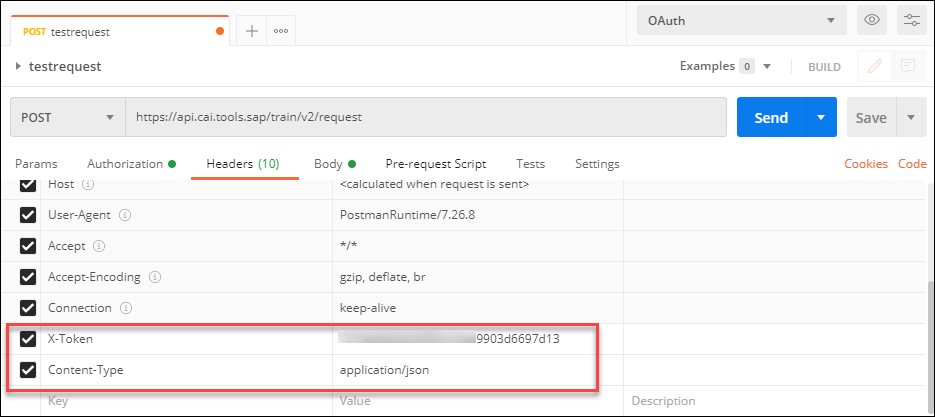Switch to the Authorization tab

125,164
